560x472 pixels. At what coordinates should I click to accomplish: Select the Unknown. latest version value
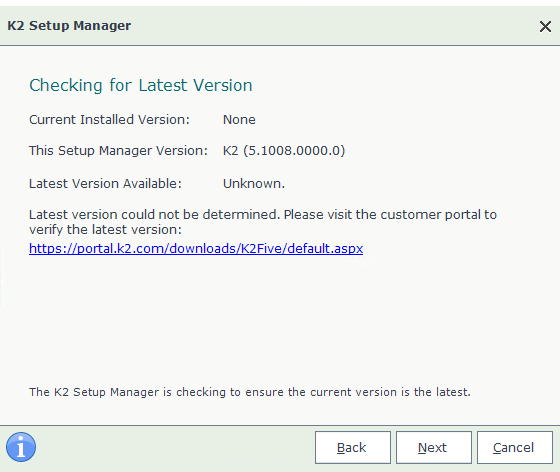coord(254,184)
